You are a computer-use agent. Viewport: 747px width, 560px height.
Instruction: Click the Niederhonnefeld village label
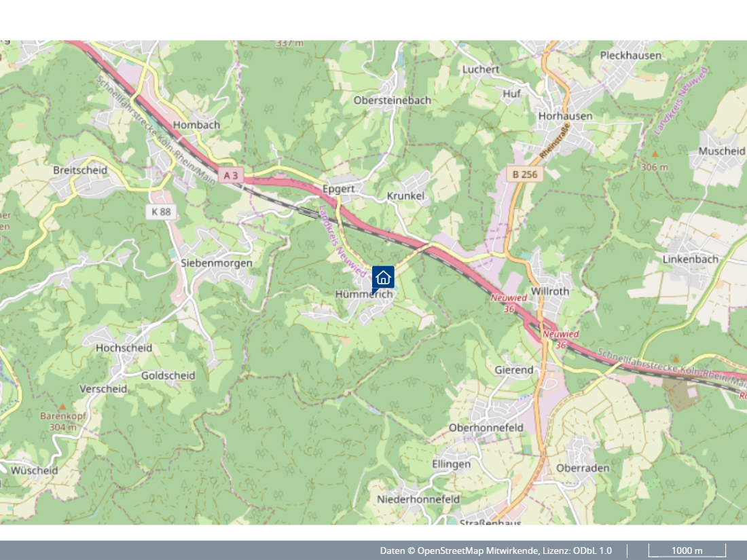(x=418, y=500)
